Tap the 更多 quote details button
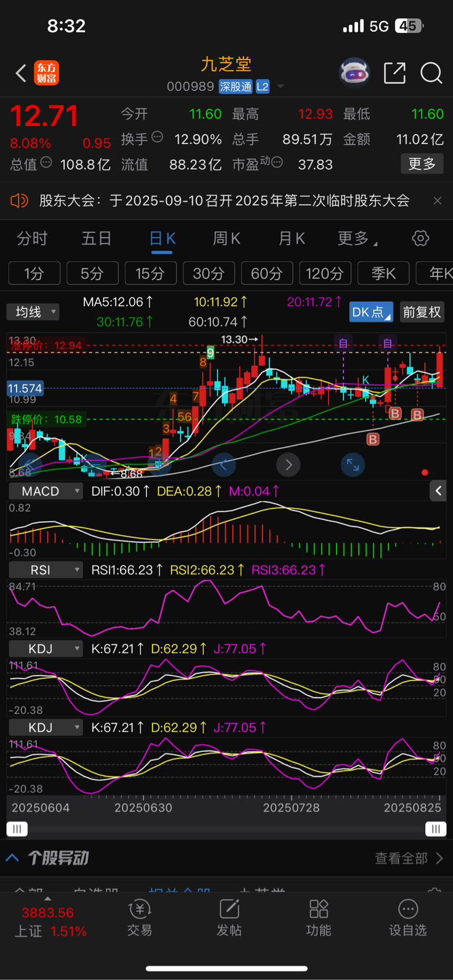The height and width of the screenshot is (980, 453). point(422,163)
